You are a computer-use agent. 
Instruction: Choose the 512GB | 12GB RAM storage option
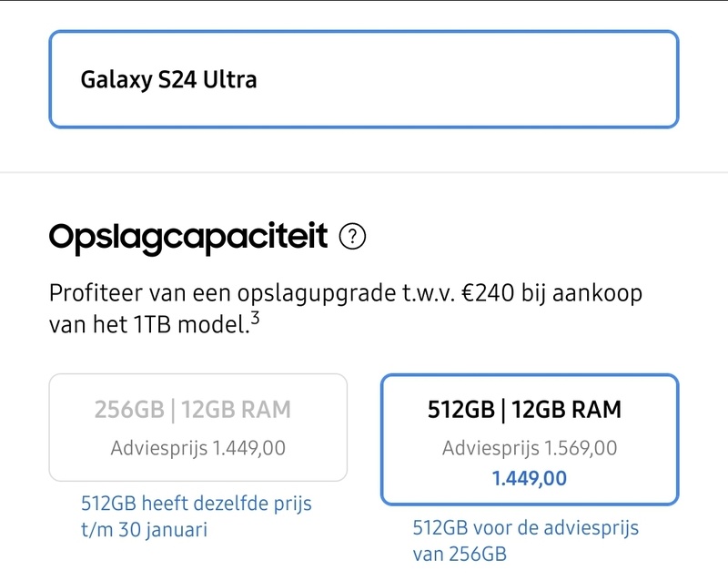point(529,438)
